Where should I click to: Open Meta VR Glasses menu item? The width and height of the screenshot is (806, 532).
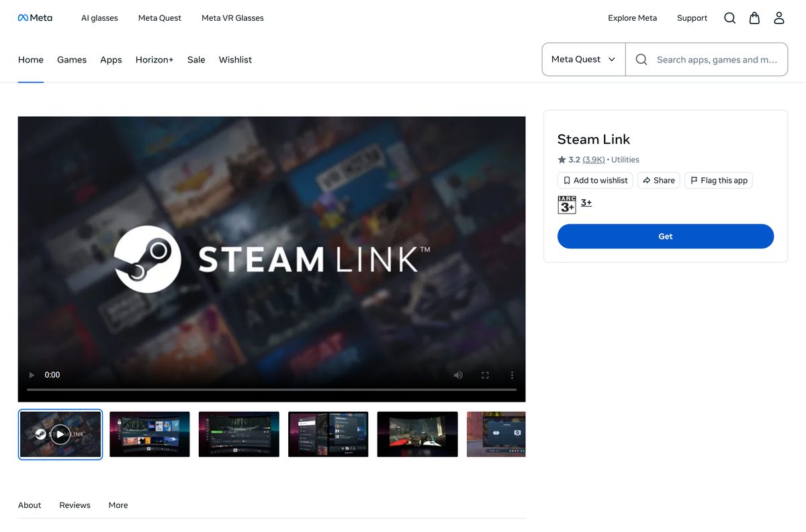click(x=232, y=18)
